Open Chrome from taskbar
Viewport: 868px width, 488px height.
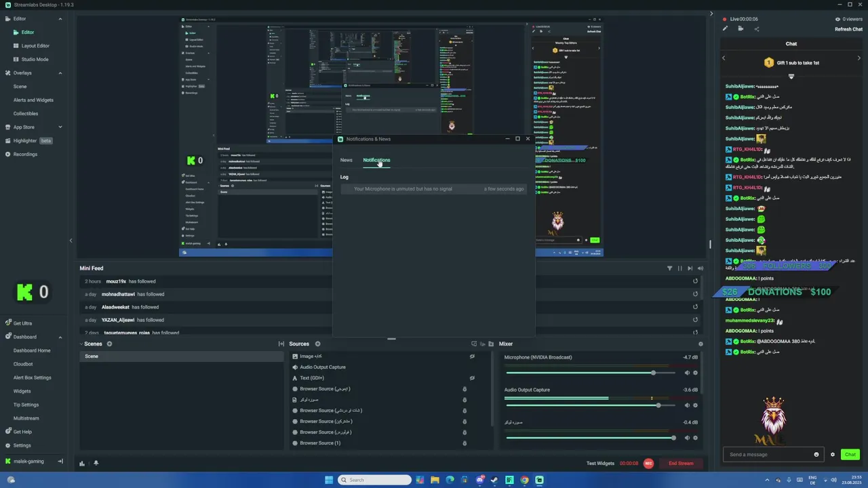524,480
